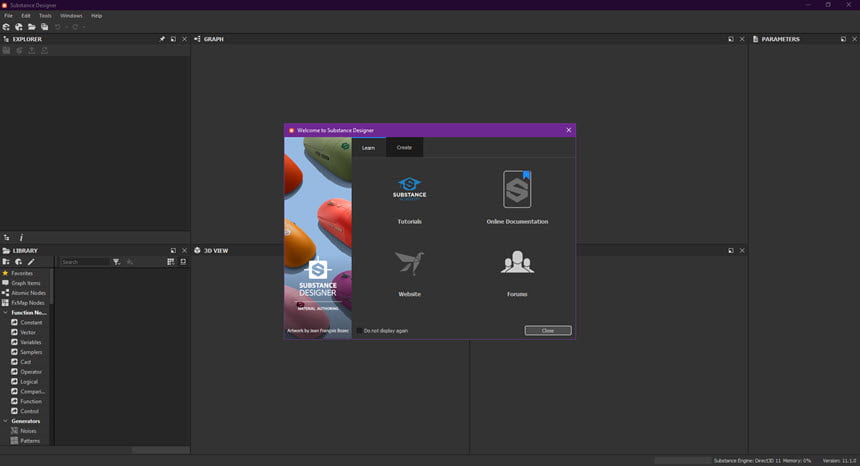The height and width of the screenshot is (466, 860).
Task: Click the info 'i' icon below the Explorer
Action: [x=21, y=237]
